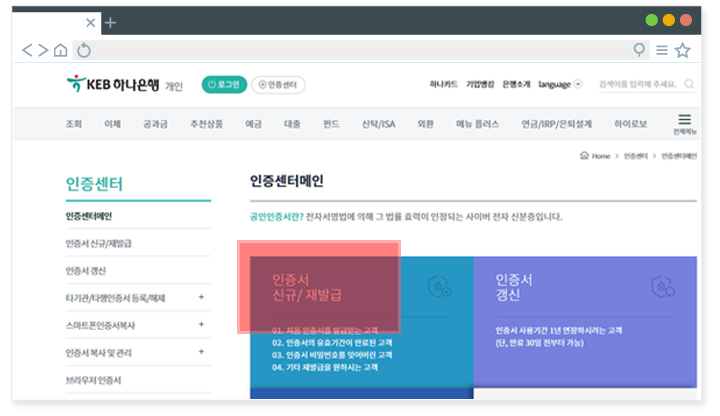The width and height of the screenshot is (720, 416).
Task: Expand 스마트폰인증서복사 submenu
Action: 201,325
